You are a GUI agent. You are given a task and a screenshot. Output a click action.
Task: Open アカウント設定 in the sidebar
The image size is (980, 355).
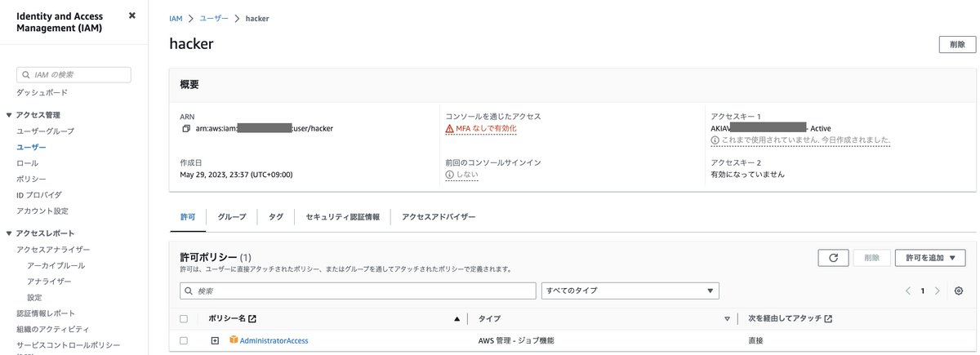42,211
